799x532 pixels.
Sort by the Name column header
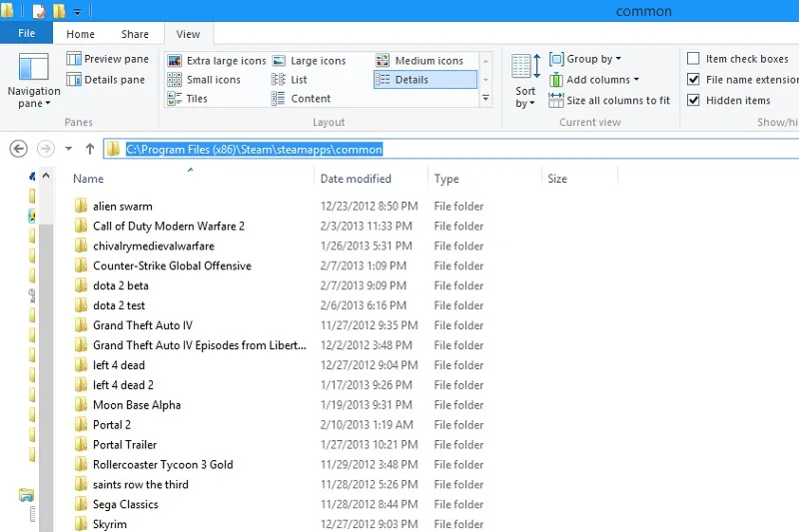191,179
